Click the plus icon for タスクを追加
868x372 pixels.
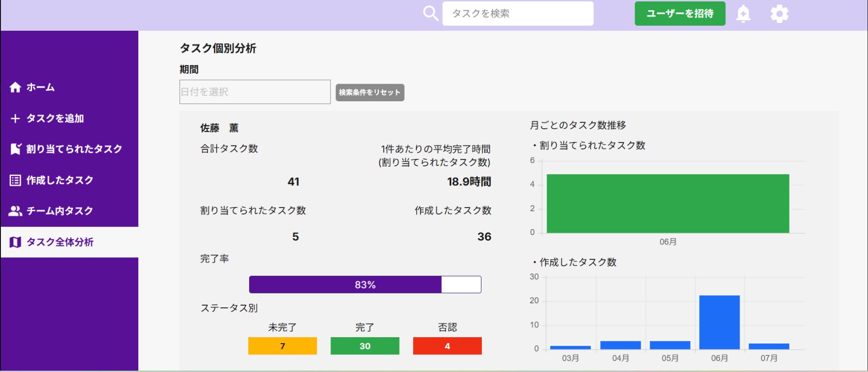click(15, 118)
